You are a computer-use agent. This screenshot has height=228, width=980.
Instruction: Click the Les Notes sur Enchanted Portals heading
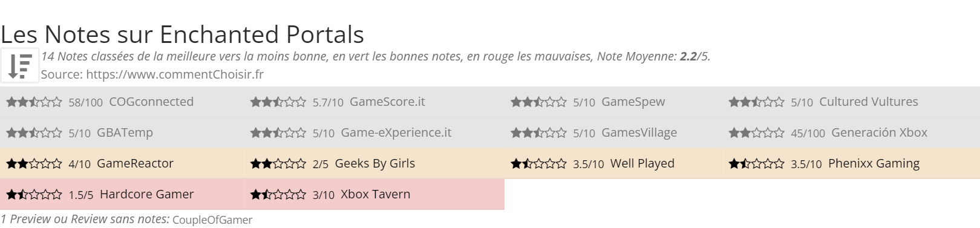click(x=182, y=34)
